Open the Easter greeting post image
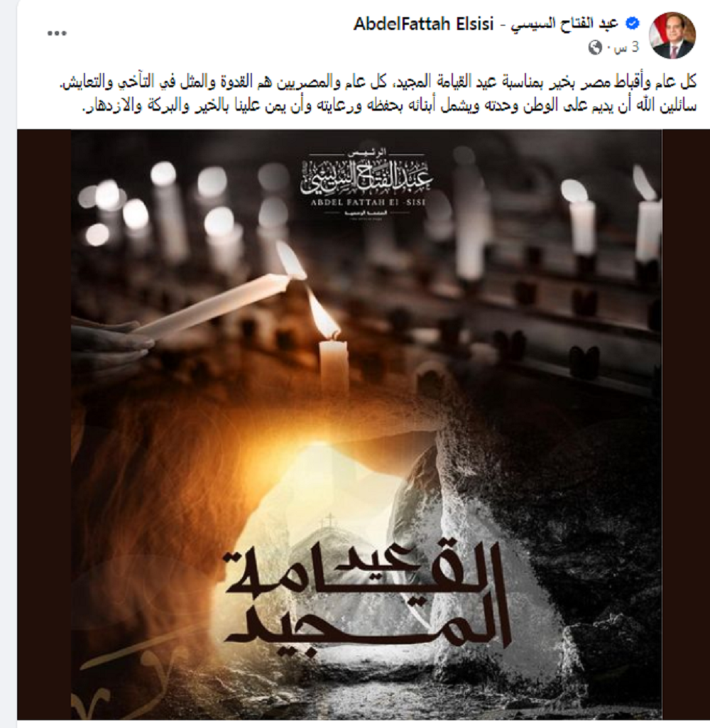The width and height of the screenshot is (710, 728). 366,424
